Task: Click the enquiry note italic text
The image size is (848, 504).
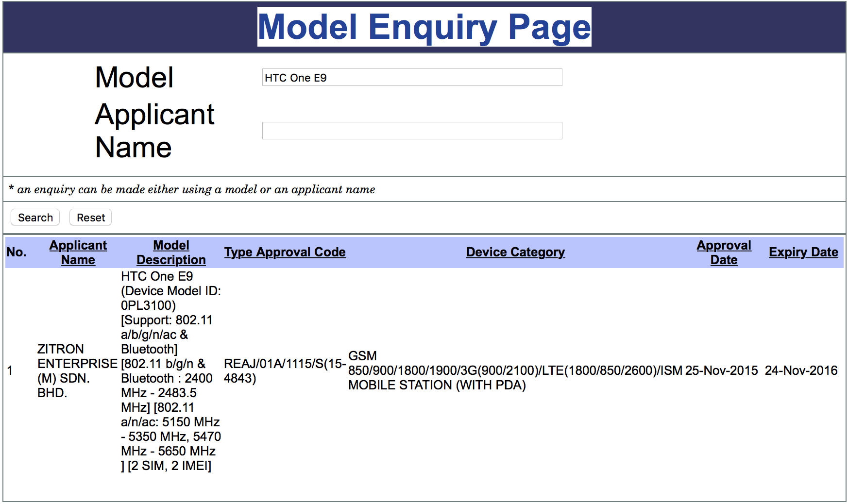Action: coord(192,189)
